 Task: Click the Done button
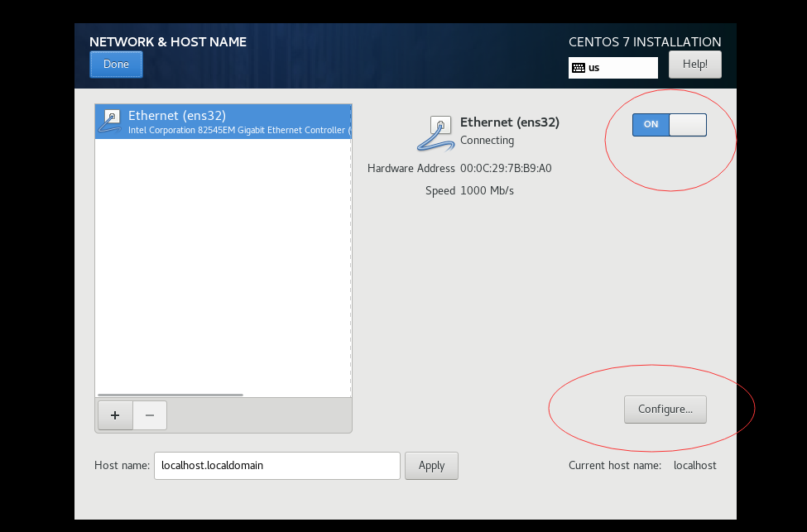(x=116, y=65)
